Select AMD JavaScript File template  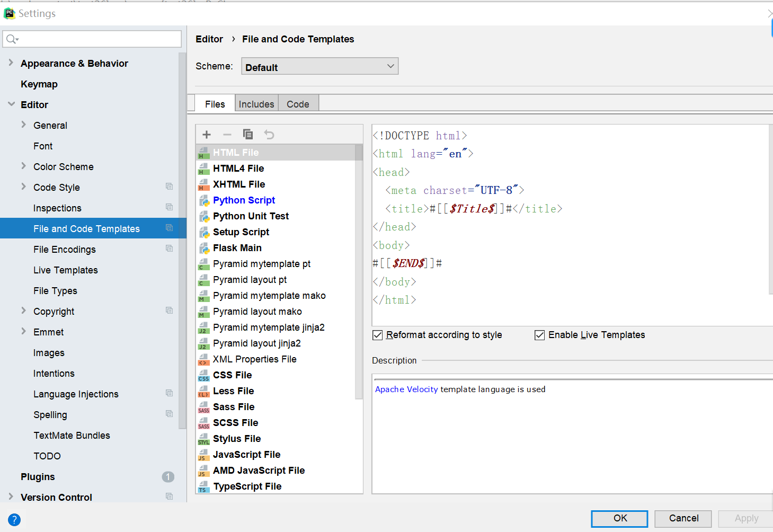click(259, 471)
